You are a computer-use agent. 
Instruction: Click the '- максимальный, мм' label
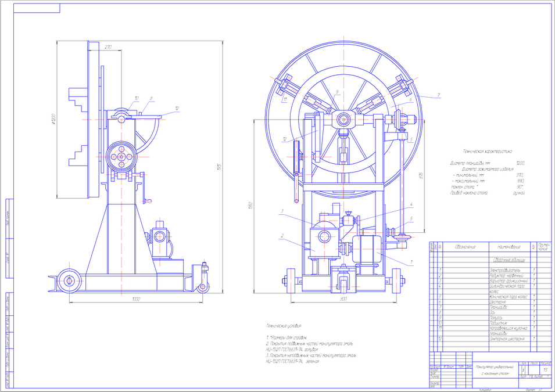tap(469, 181)
